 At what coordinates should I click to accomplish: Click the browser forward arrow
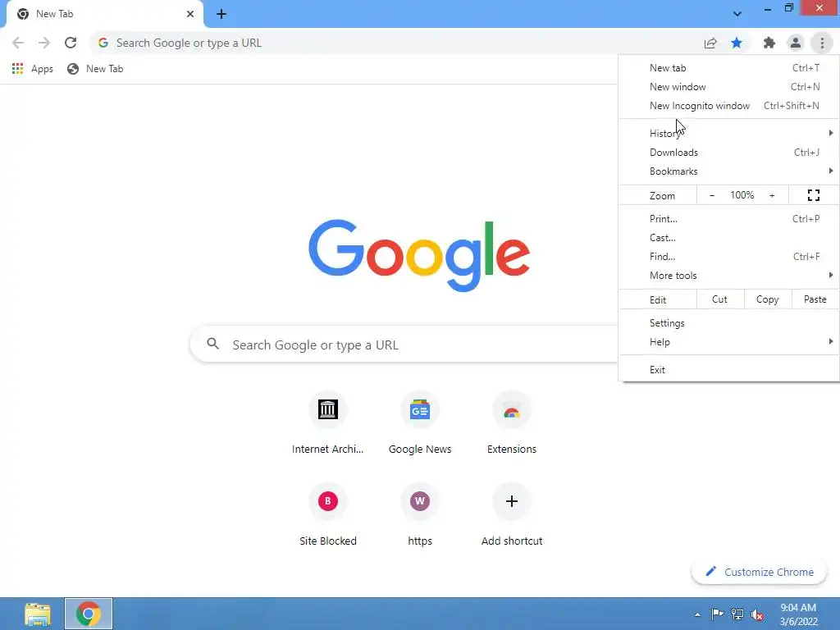(x=44, y=43)
